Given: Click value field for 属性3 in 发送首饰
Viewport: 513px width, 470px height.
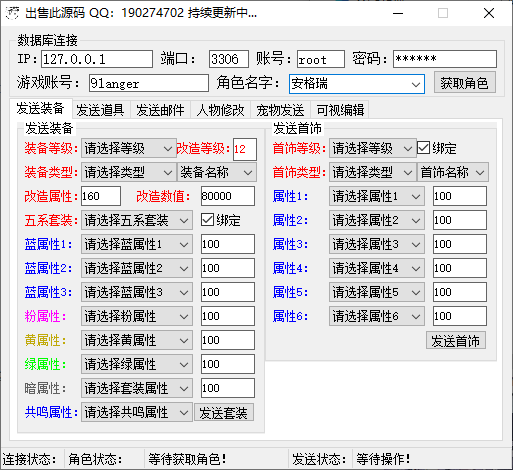Looking at the screenshot, I should (460, 244).
